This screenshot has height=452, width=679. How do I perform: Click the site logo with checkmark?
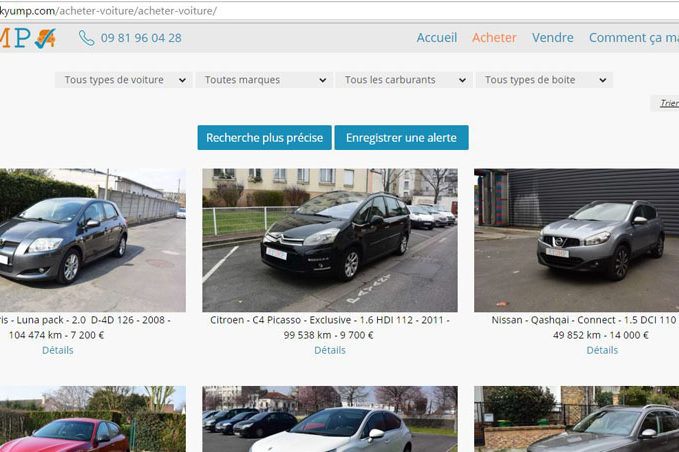(x=28, y=38)
